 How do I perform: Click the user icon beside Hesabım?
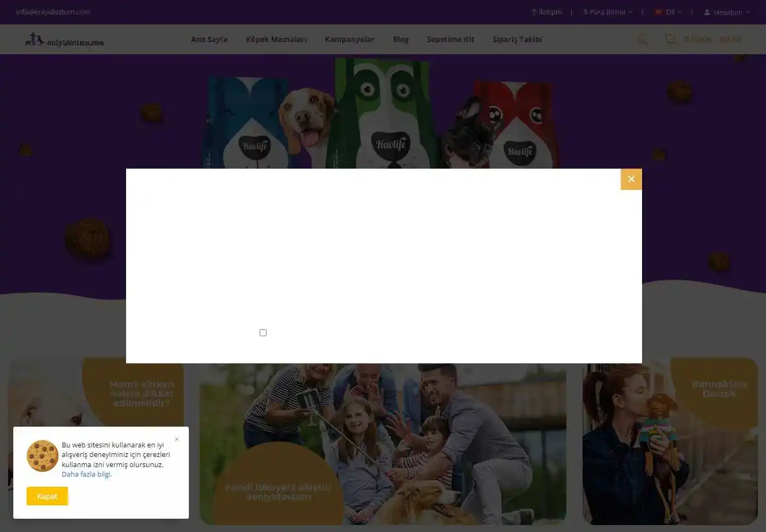(707, 12)
